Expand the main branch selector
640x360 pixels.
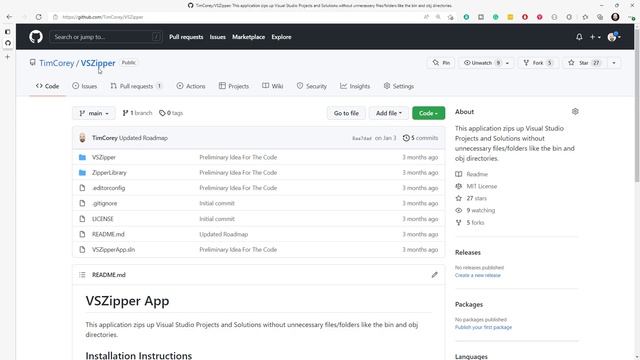point(94,113)
